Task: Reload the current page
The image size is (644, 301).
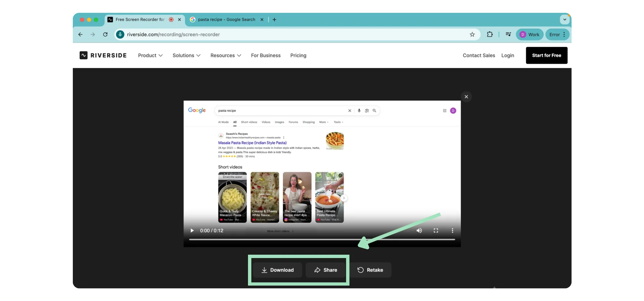Action: point(105,34)
